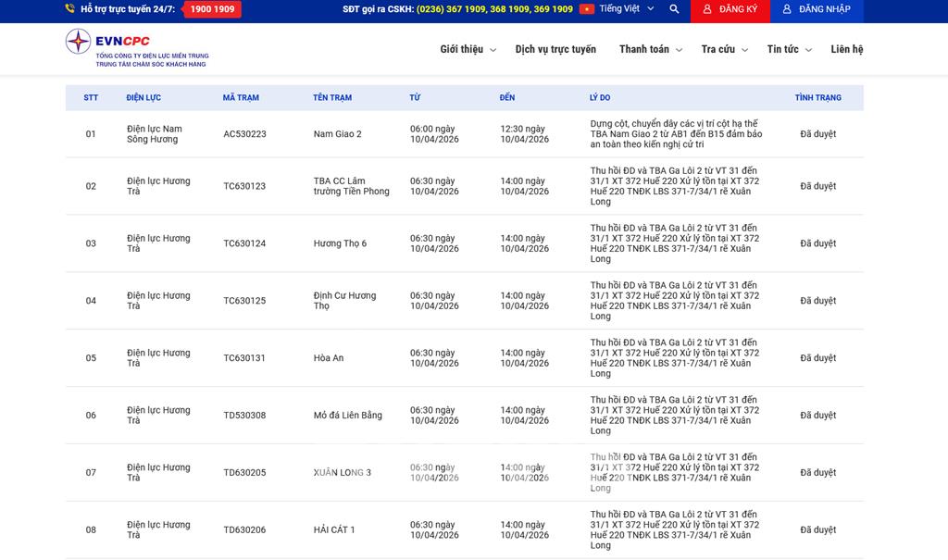
Task: Expand the Giới thiệu menu
Action: point(468,49)
